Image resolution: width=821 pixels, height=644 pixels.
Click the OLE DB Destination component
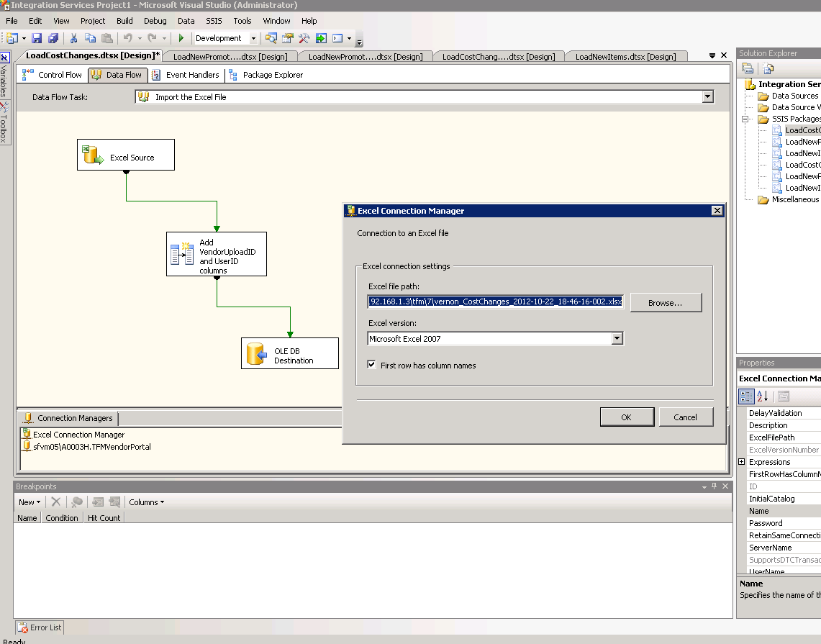tap(289, 353)
